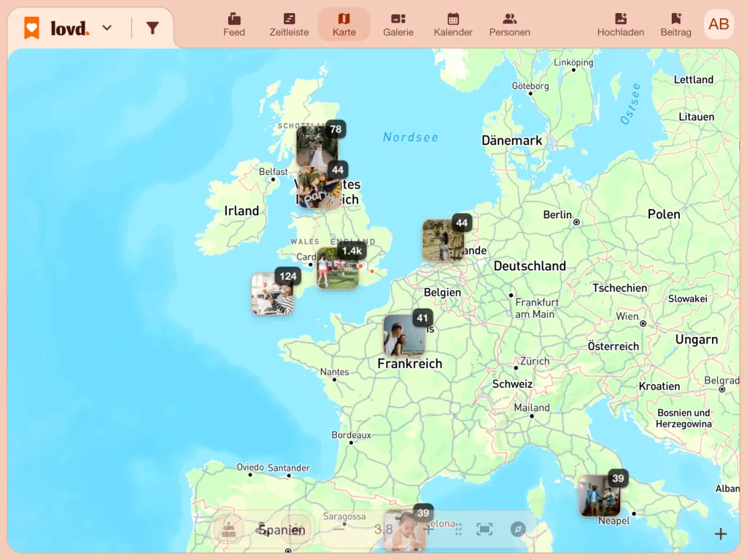Viewport: 747px width, 560px height.
Task: Open the 39-photo cluster near Barcelona
Action: [x=404, y=531]
